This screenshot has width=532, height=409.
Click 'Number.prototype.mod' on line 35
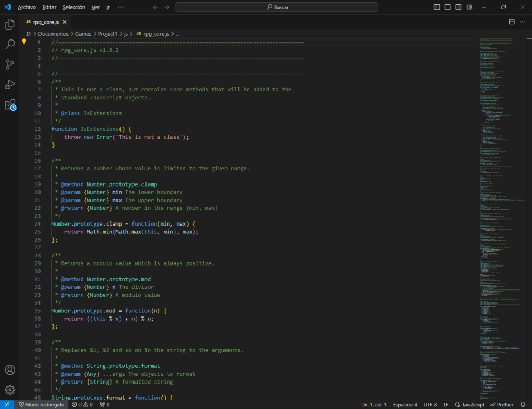click(x=84, y=311)
